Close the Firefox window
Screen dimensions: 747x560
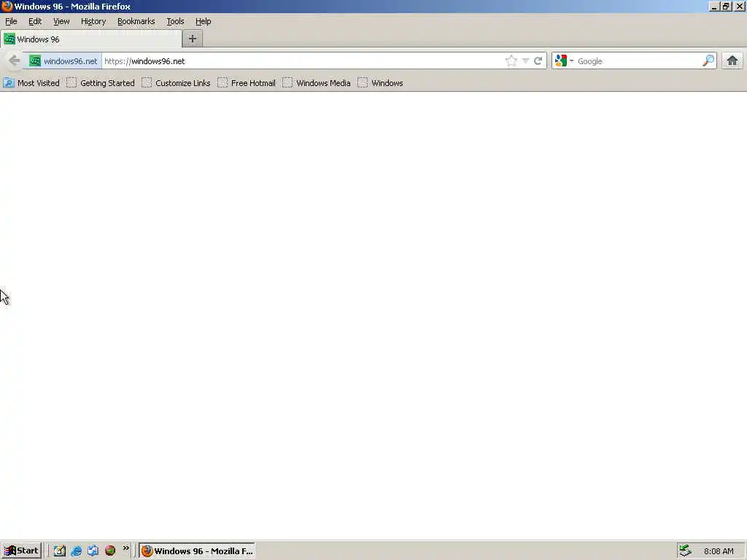(740, 7)
